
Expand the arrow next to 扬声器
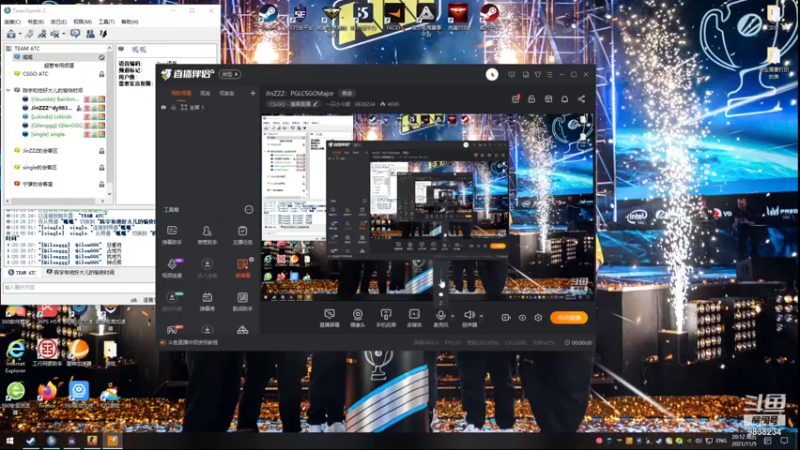tap(481, 316)
